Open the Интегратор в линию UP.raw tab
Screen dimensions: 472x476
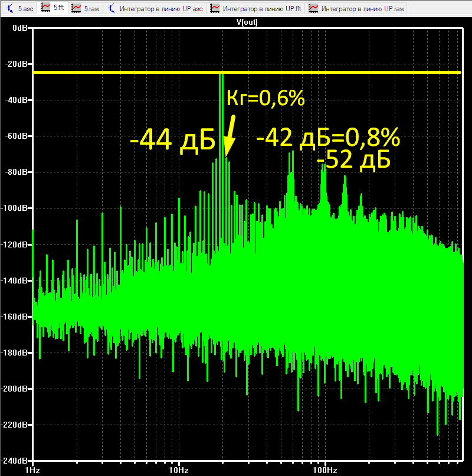(x=357, y=8)
